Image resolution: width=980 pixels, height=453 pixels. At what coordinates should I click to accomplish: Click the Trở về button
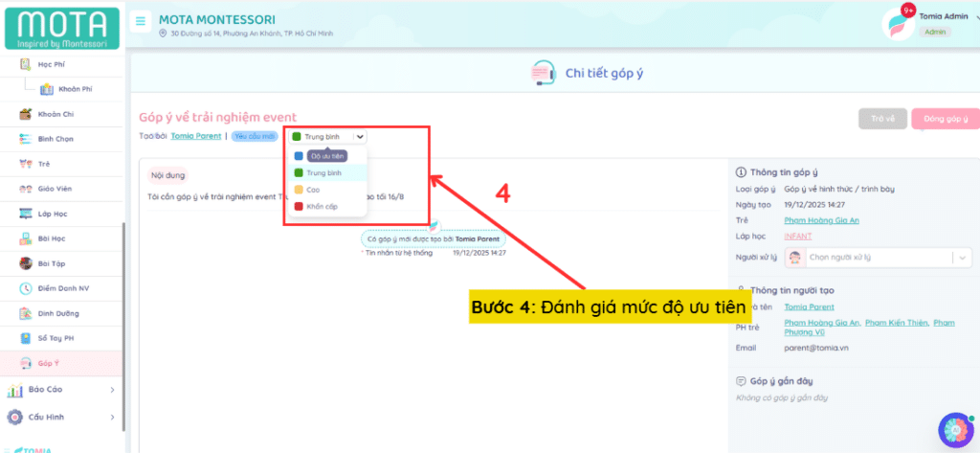point(881,119)
